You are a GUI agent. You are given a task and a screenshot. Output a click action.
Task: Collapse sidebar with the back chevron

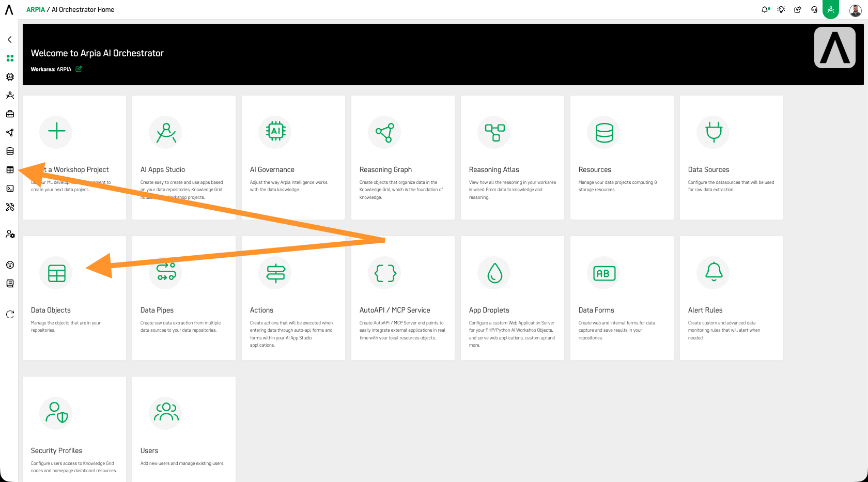click(x=10, y=40)
